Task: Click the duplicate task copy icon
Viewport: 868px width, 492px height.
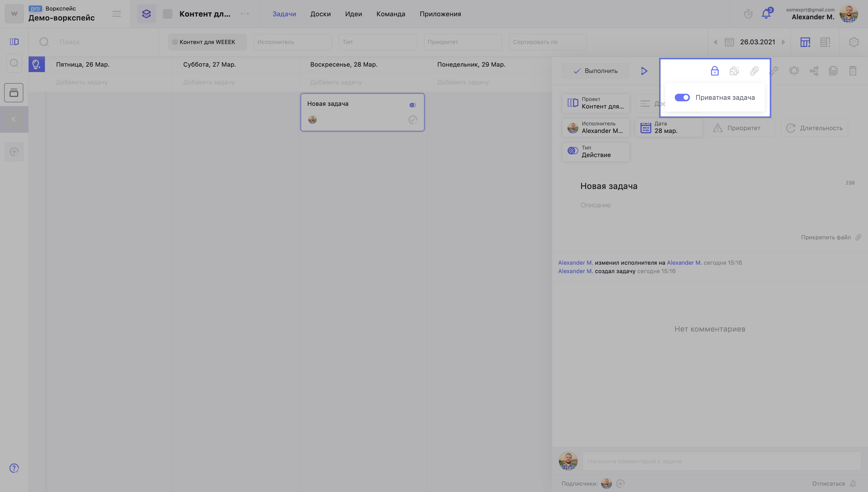Action: click(833, 71)
